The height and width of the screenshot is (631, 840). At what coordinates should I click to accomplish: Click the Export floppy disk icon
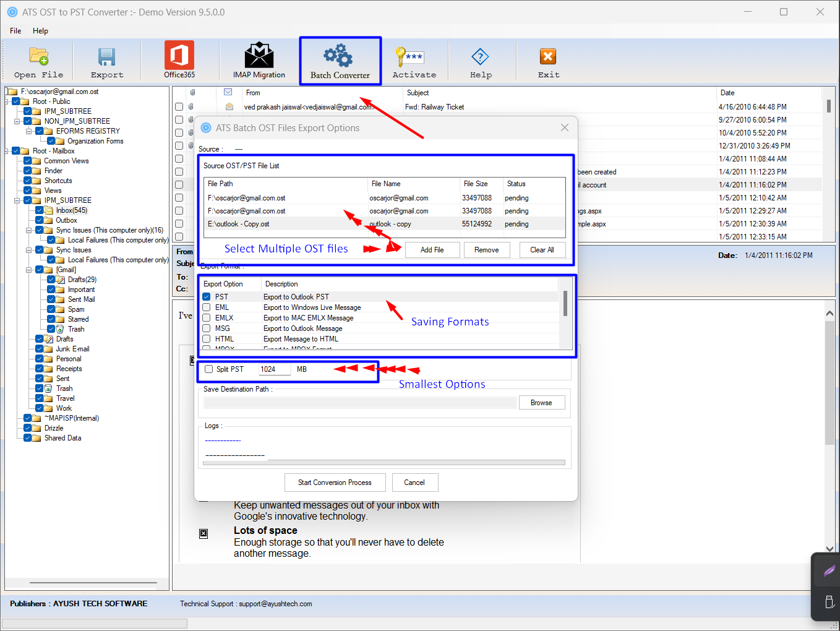[107, 57]
